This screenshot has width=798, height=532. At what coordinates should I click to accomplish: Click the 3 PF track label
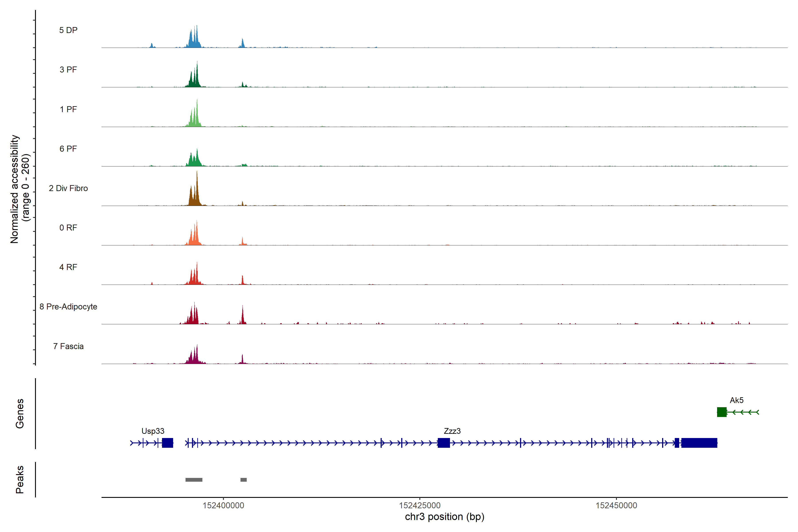coord(68,70)
